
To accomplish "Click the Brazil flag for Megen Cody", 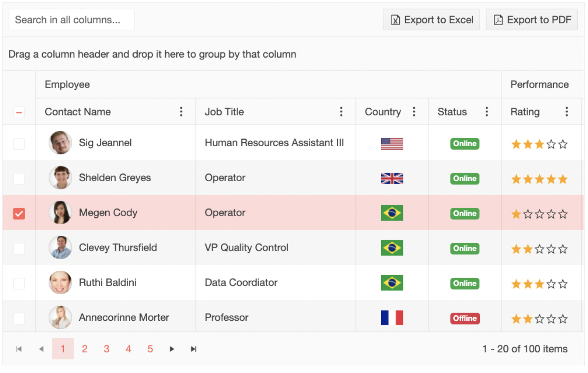I will pyautogui.click(x=392, y=213).
